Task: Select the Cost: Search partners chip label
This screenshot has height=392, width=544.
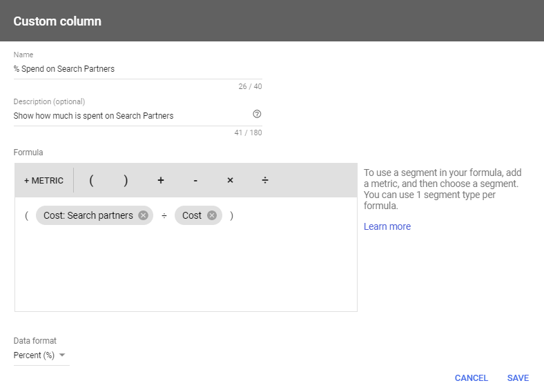Action: click(88, 215)
